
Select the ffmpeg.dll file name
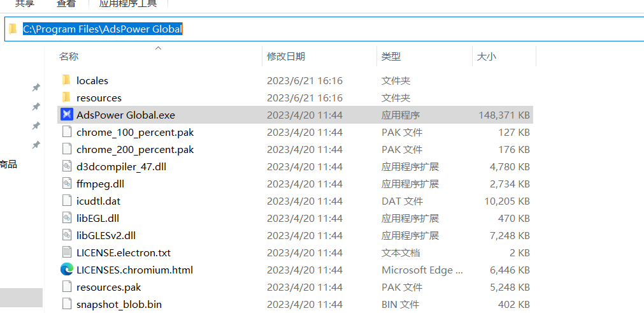pyautogui.click(x=100, y=184)
